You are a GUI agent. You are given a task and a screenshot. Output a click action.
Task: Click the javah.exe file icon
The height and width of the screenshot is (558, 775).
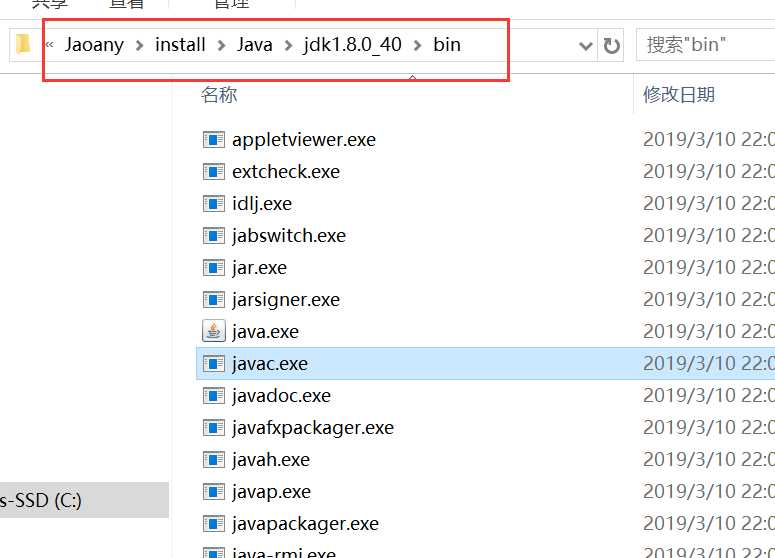click(x=214, y=460)
